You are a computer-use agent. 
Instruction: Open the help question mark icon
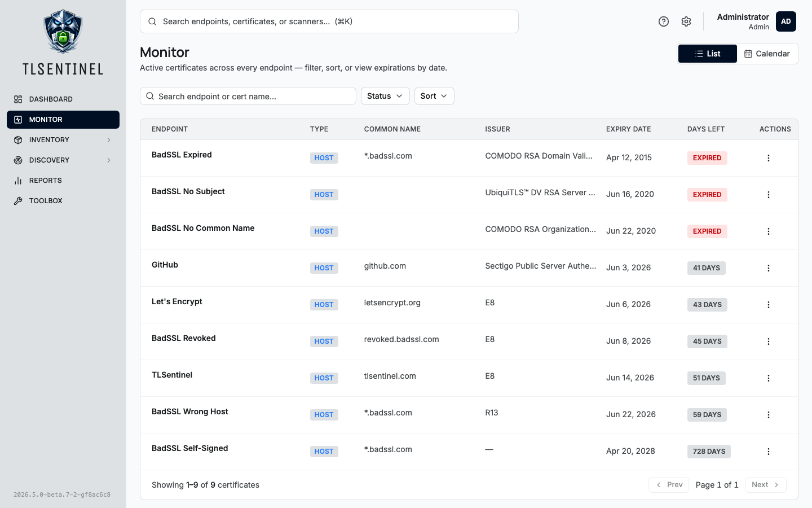(664, 21)
